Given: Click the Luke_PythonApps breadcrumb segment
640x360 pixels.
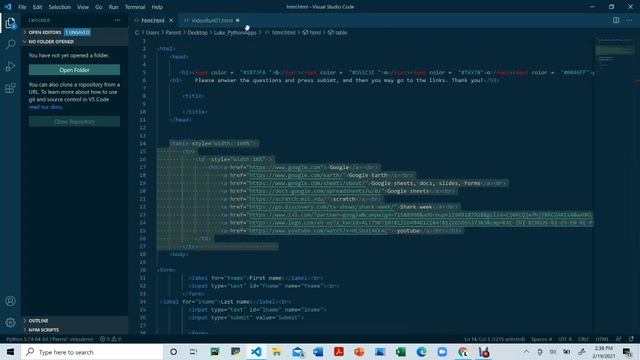Looking at the screenshot, I should click(x=235, y=33).
